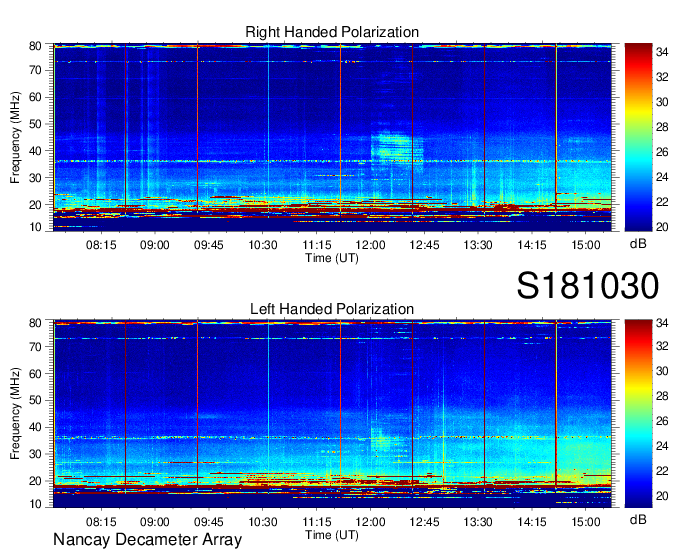Screen dimensions: 680x552
Task: Click 'Time (UT)' label under Left Handed plot
Action: point(332,535)
